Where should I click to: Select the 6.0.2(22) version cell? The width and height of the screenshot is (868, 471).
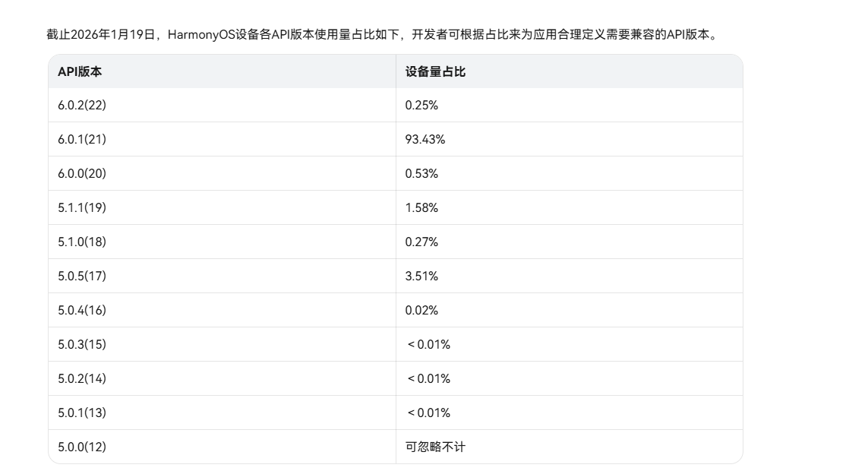82,106
